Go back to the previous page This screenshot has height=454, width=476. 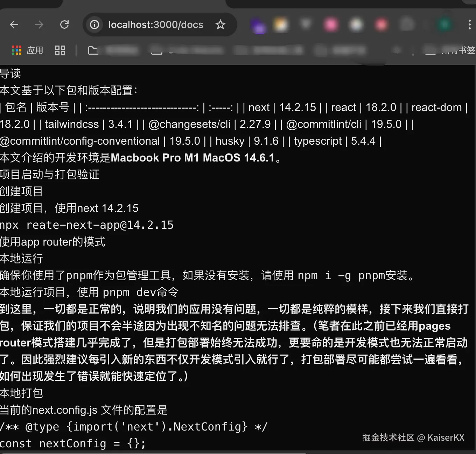pos(14,25)
